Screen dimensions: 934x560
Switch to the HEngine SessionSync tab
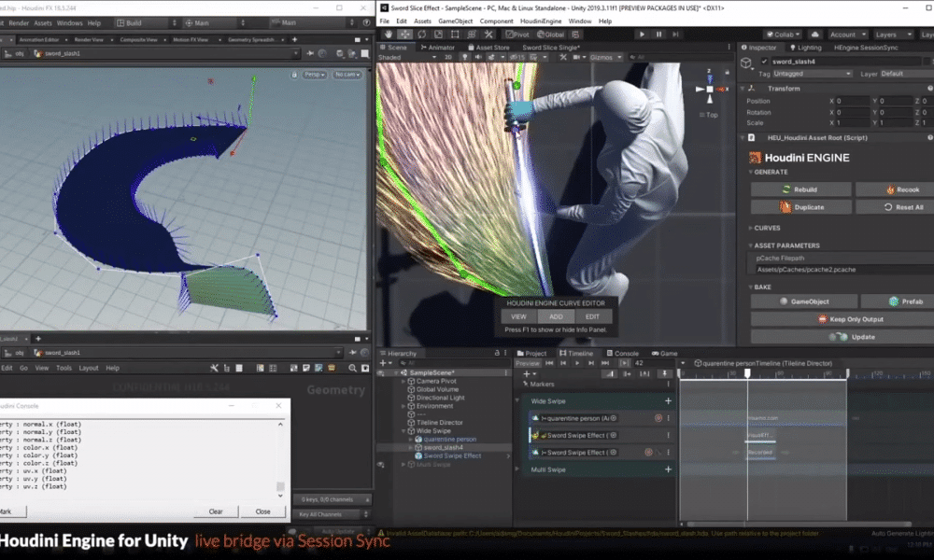[x=866, y=47]
